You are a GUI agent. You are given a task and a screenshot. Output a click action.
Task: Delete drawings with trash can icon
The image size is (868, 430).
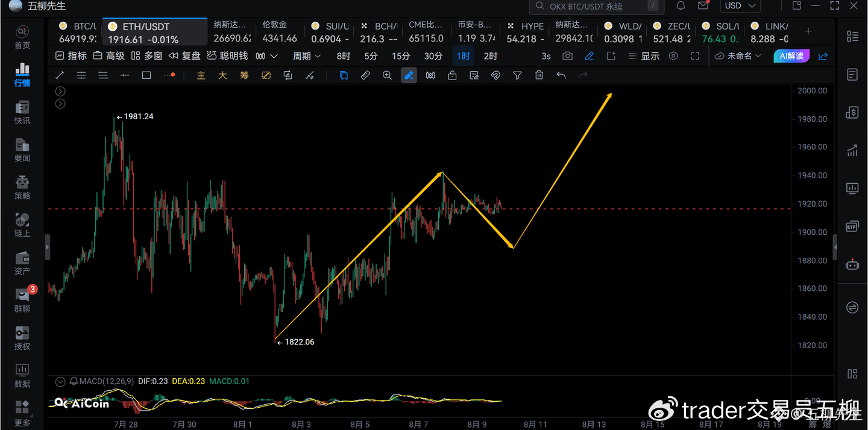coord(539,75)
